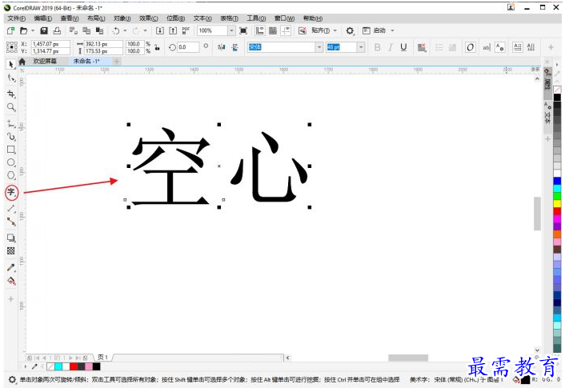Viewport: 565px width, 392px height.
Task: Toggle Show rulers button
Action: pos(260,30)
